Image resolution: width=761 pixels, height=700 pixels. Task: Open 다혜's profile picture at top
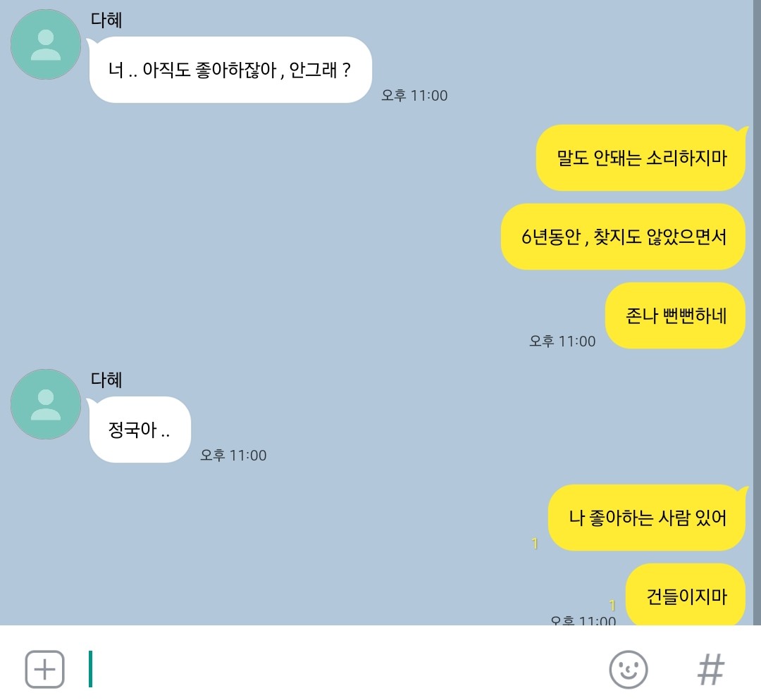click(x=46, y=44)
